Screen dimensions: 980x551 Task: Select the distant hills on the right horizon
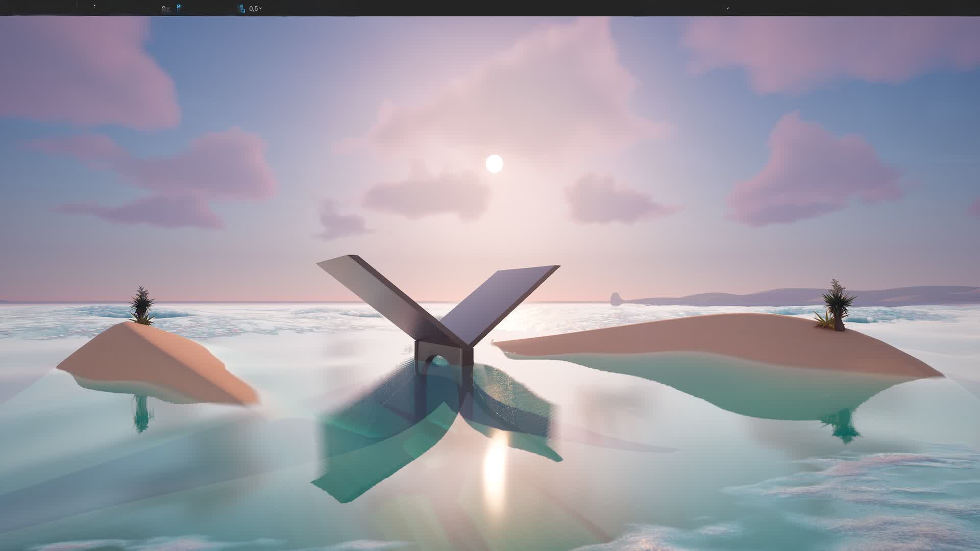(766, 297)
